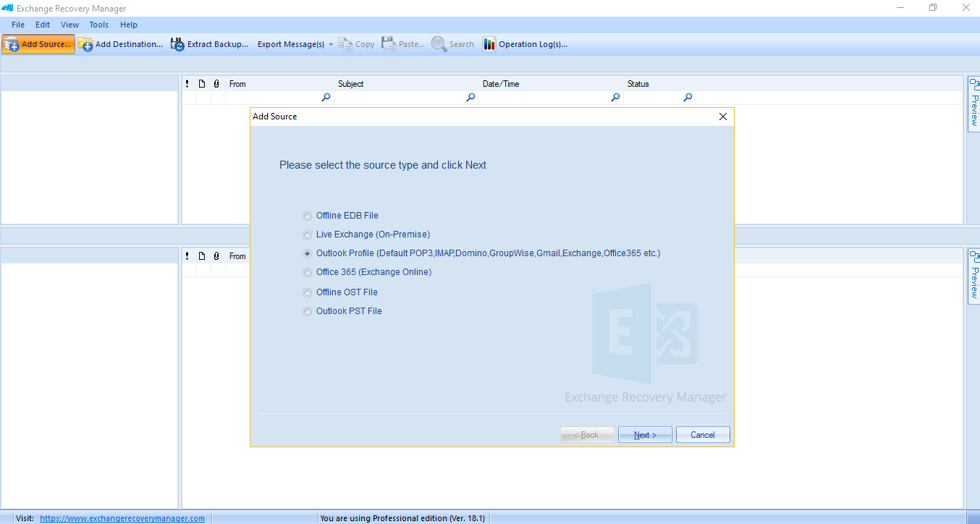Click the Date/Time filter search icon
The height and width of the screenshot is (524, 980).
tap(615, 98)
